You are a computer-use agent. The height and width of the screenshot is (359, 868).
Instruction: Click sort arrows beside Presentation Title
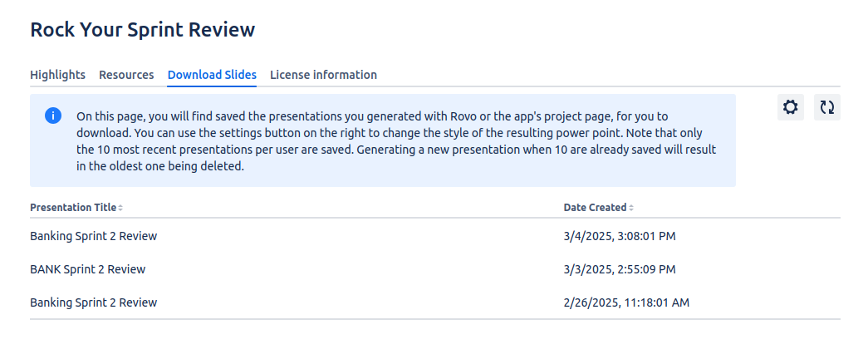point(120,208)
